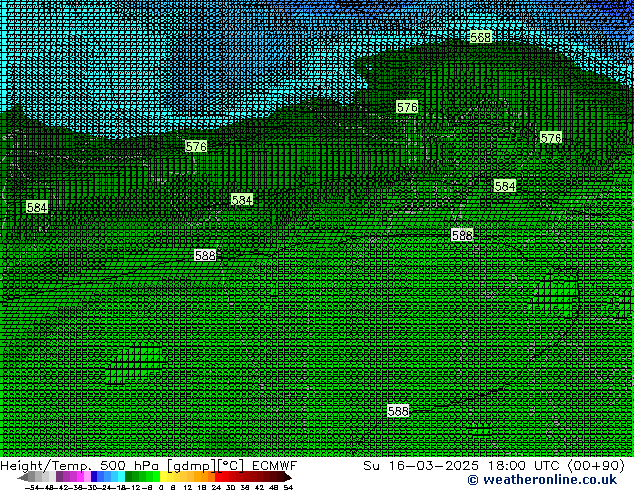Click the date 'Su 16-03-2025'

click(x=421, y=465)
